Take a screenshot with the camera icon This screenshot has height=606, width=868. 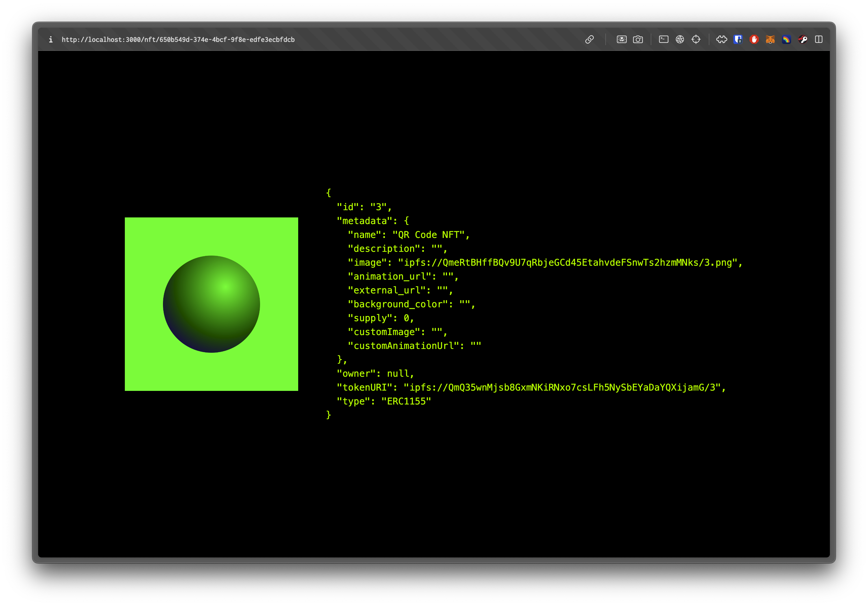coord(638,39)
